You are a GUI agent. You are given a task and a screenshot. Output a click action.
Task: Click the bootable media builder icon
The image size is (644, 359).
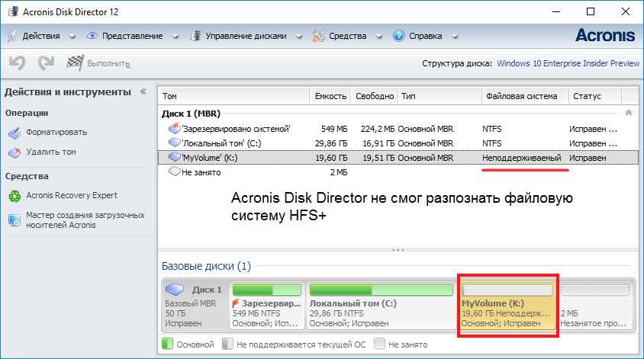14,220
